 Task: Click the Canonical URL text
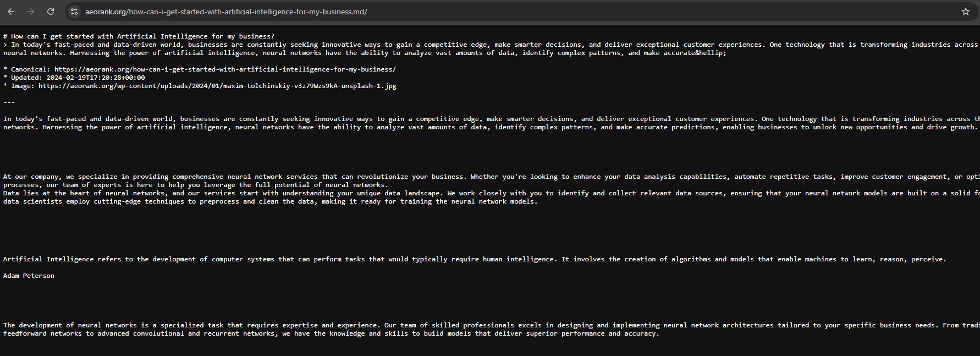coord(225,69)
